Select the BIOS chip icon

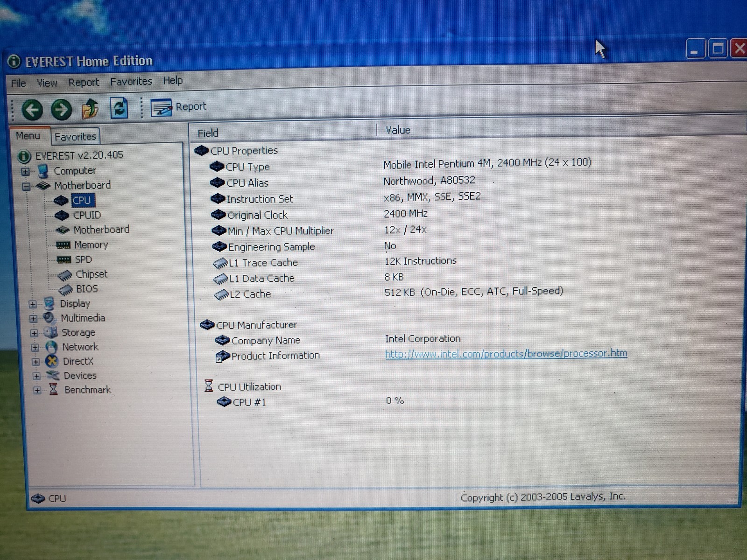click(x=66, y=290)
